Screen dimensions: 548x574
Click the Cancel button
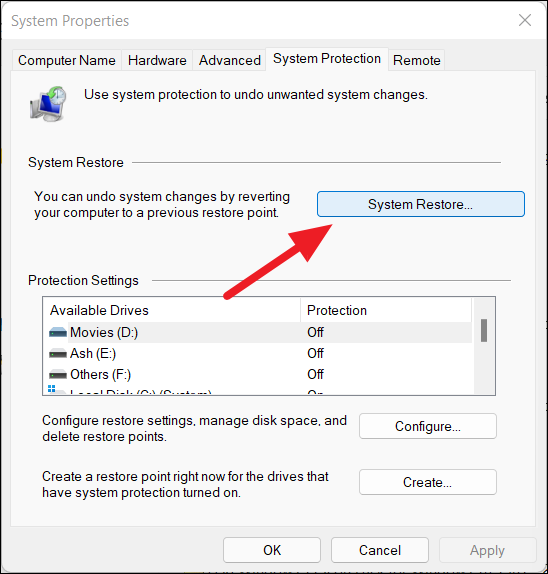[380, 550]
